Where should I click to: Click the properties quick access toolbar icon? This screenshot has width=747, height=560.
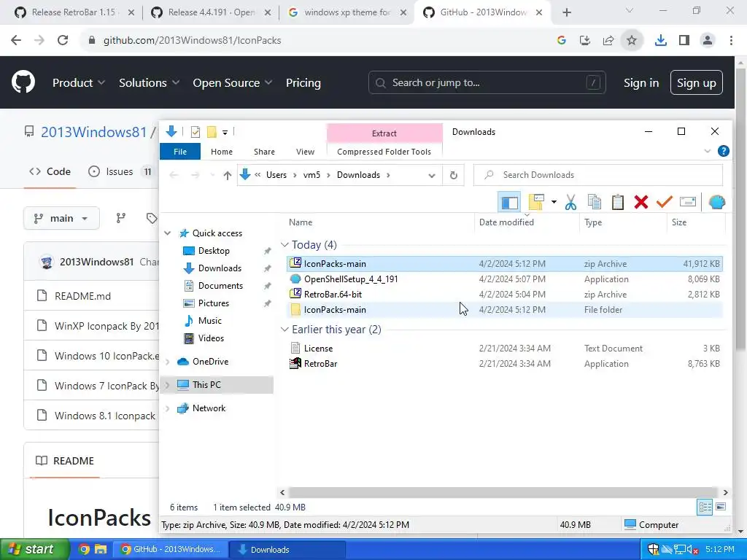click(x=196, y=132)
